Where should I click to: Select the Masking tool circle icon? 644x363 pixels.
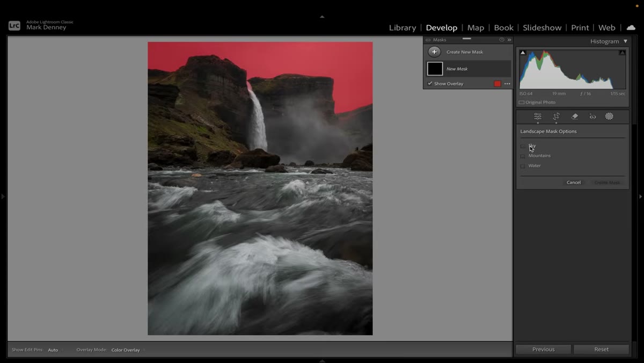609,117
